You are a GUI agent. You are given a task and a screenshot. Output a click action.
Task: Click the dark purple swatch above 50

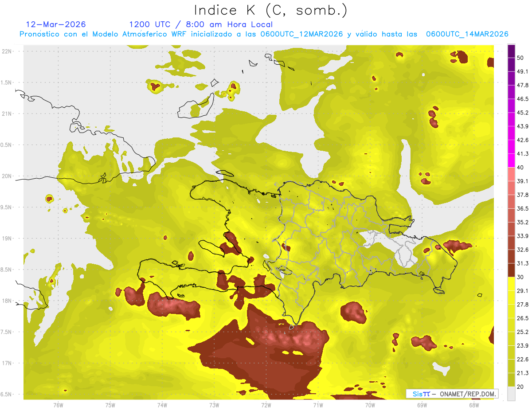tap(511, 51)
